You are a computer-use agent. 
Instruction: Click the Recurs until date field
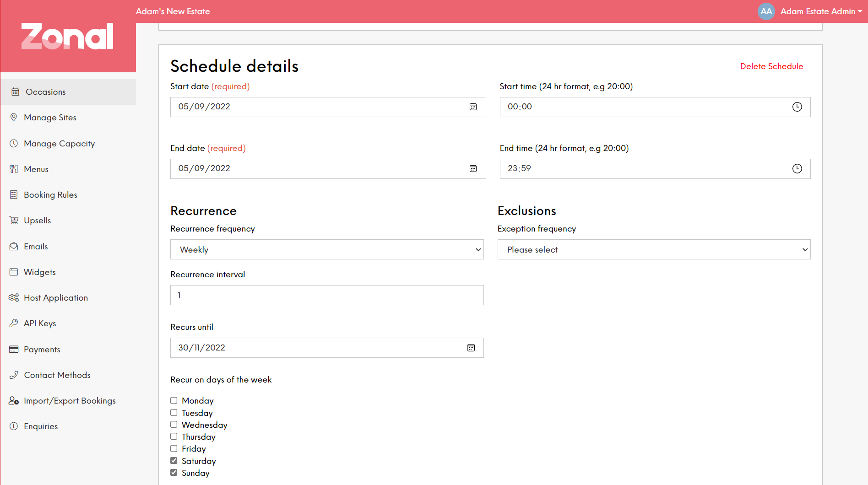327,348
